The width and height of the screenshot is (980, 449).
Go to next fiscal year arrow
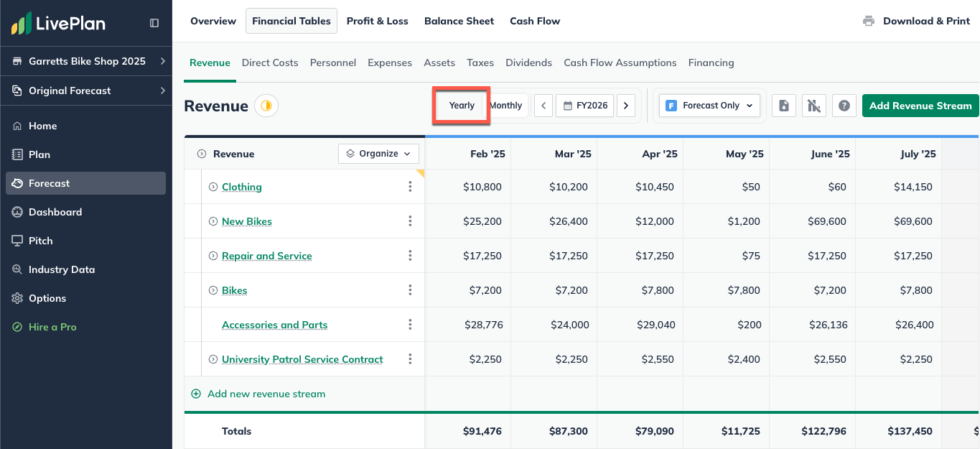626,106
